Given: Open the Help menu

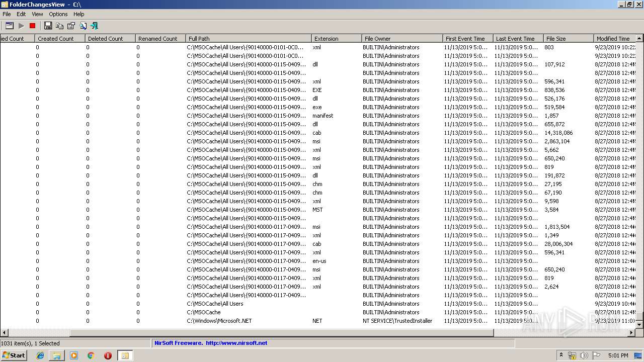Looking at the screenshot, I should coord(79,14).
